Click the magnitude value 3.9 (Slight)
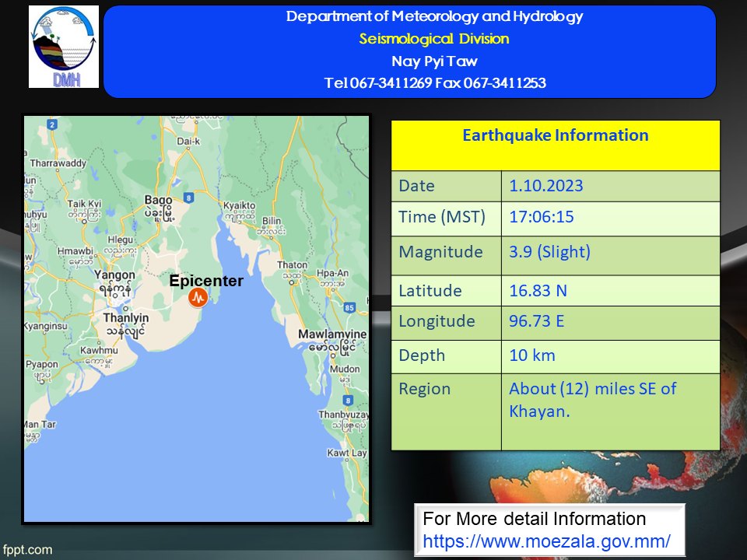Viewport: 747px width, 560px height. 549,253
